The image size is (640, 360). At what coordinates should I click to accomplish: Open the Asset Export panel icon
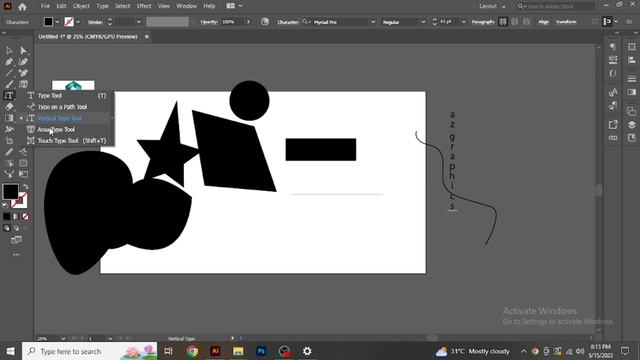(x=613, y=124)
